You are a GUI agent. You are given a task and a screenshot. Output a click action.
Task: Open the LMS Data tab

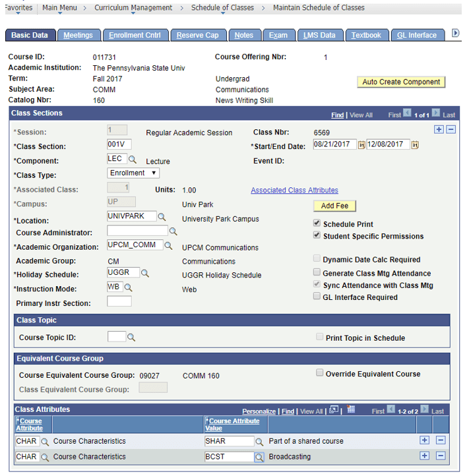(x=319, y=35)
